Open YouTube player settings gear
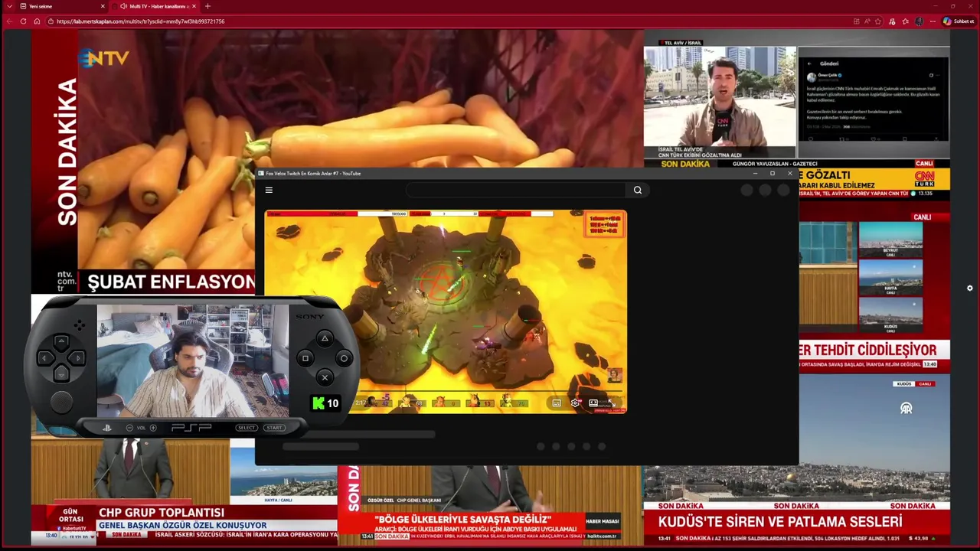980x551 pixels. point(575,403)
